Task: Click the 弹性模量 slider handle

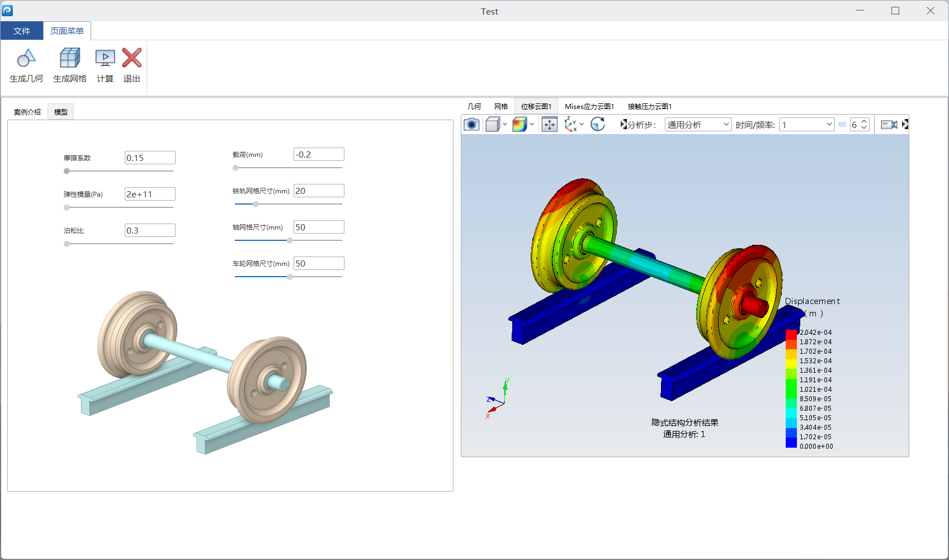Action: pyautogui.click(x=67, y=207)
